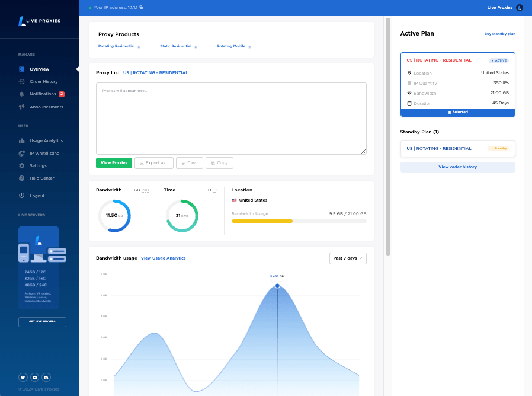Click the 11.50 GB bandwidth ring gauge

(114, 216)
